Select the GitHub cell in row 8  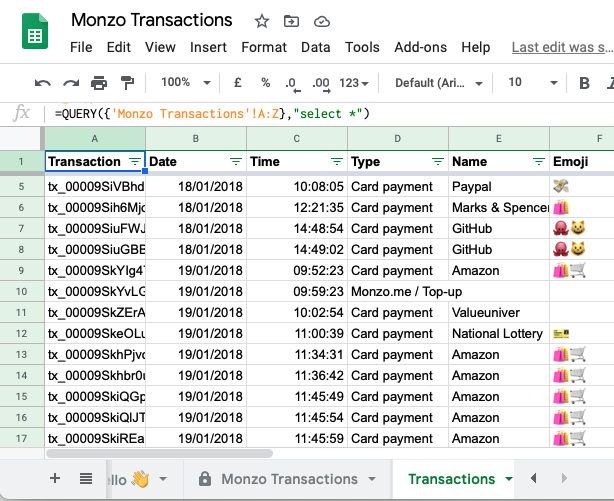pos(499,250)
